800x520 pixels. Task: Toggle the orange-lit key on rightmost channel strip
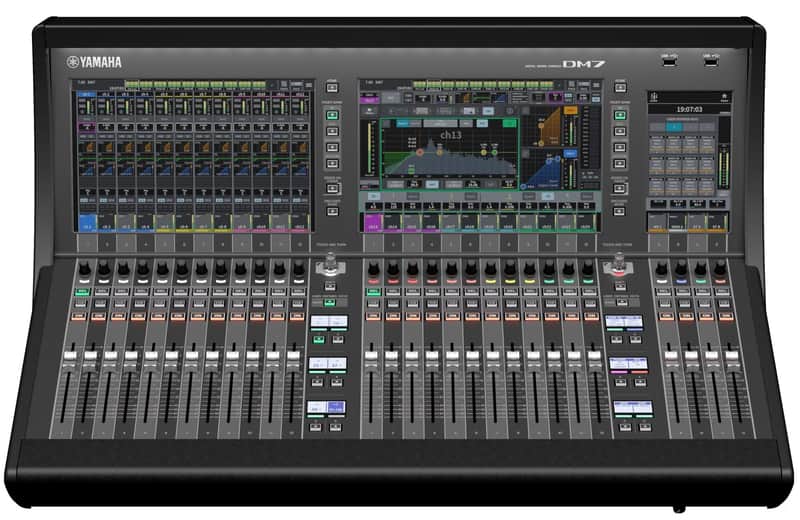[726, 316]
